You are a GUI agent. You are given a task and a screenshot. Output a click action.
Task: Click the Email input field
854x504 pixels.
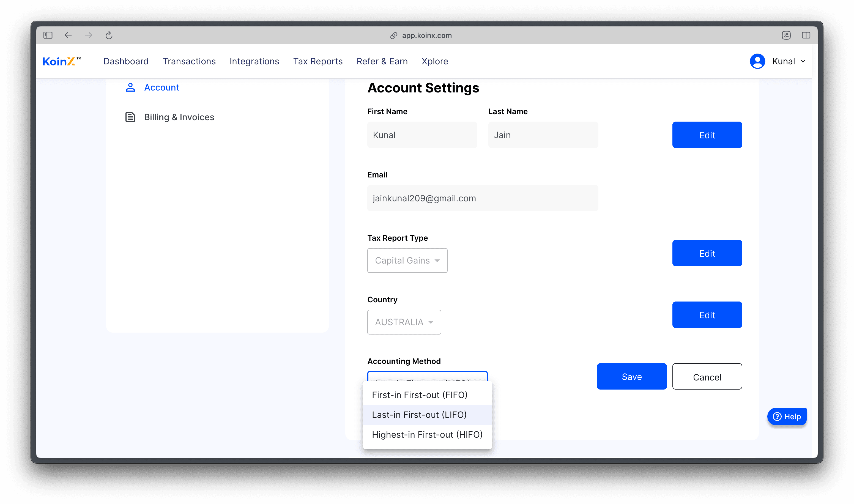tap(482, 198)
